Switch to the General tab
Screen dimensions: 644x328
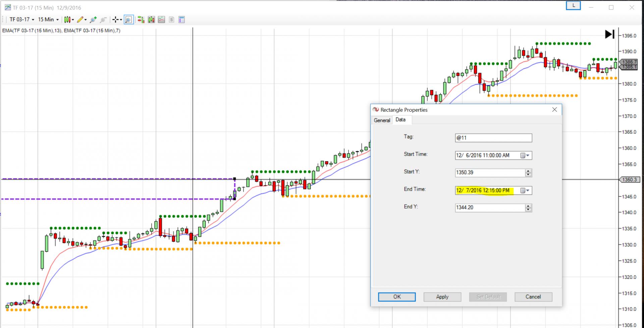[382, 120]
